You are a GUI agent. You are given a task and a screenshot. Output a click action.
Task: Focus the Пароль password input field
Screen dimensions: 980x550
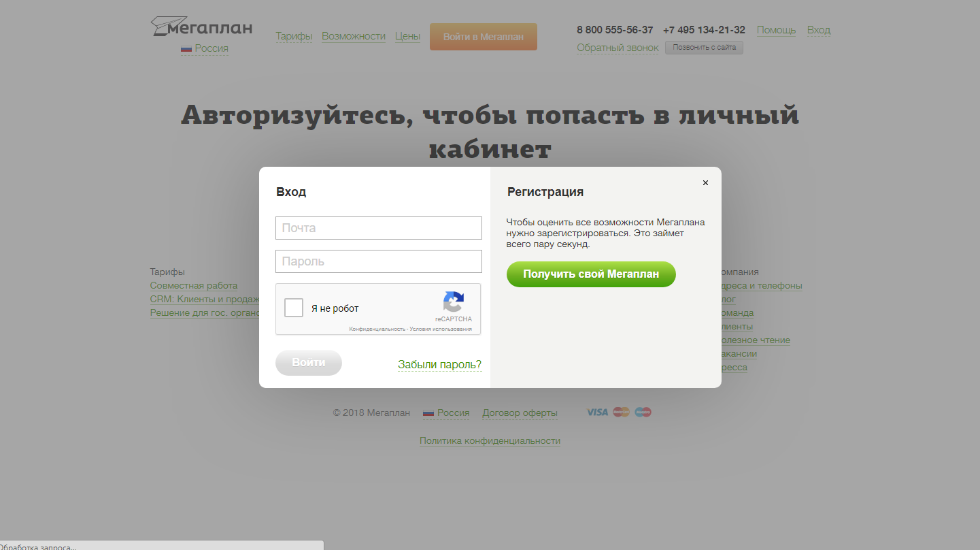coord(379,261)
